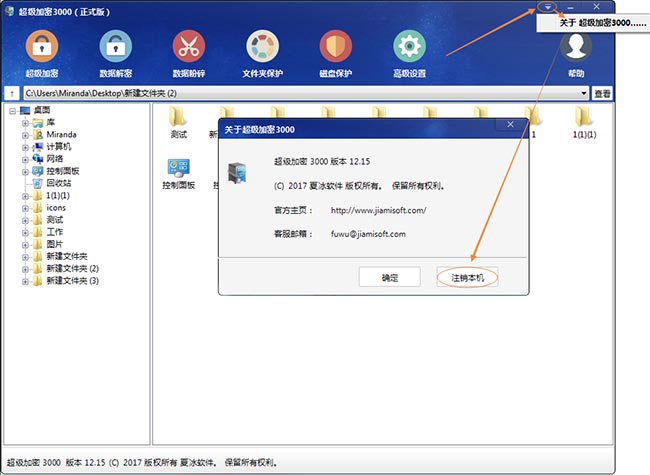Image resolution: width=650 pixels, height=475 pixels.
Task: Open the title bar dropdown menu icon
Action: point(548,7)
